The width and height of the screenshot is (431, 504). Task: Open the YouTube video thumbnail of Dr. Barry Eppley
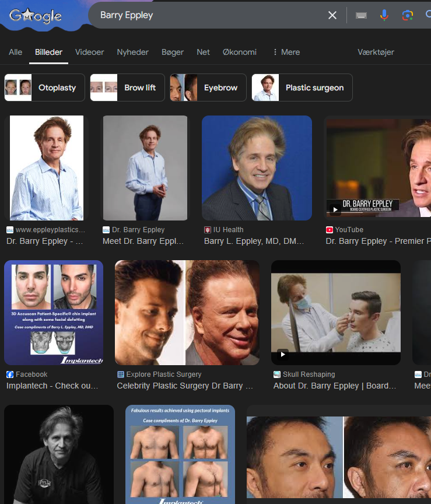click(377, 168)
